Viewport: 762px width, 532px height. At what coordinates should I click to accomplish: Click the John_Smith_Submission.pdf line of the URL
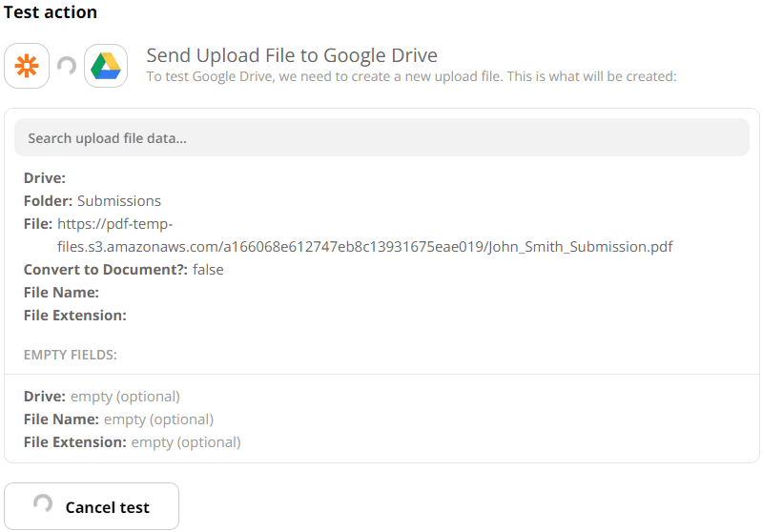pyautogui.click(x=365, y=247)
